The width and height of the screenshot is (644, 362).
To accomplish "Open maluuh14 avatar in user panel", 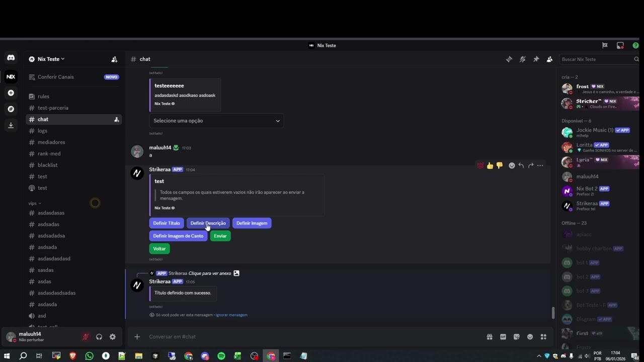I will tap(11, 337).
